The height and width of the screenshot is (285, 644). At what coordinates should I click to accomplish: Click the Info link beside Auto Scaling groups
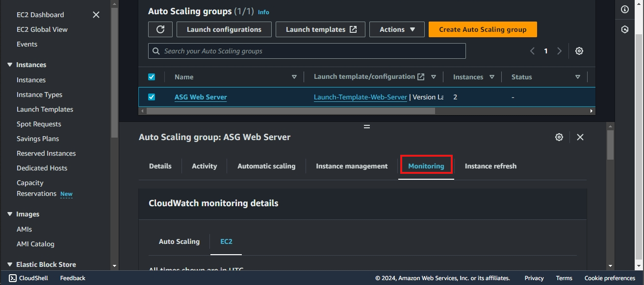point(263,12)
